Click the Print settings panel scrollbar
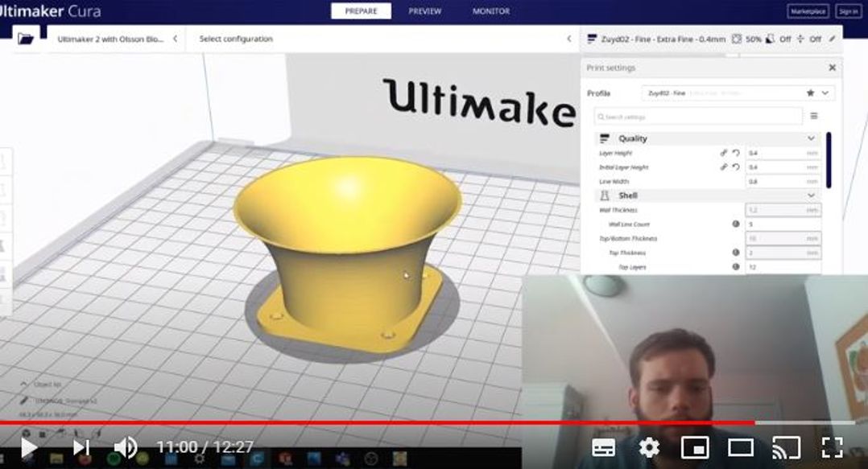The width and height of the screenshot is (868, 469). [829, 160]
